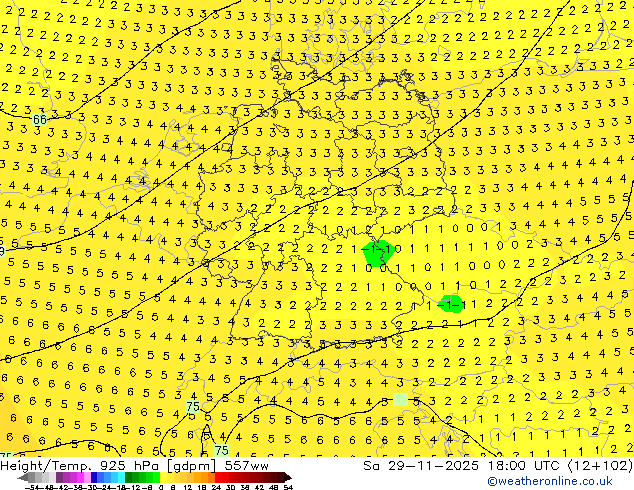Image resolution: width=634 pixels, height=490 pixels.
Task: Click the '75' contour label above the title bar
Action: pos(222,450)
